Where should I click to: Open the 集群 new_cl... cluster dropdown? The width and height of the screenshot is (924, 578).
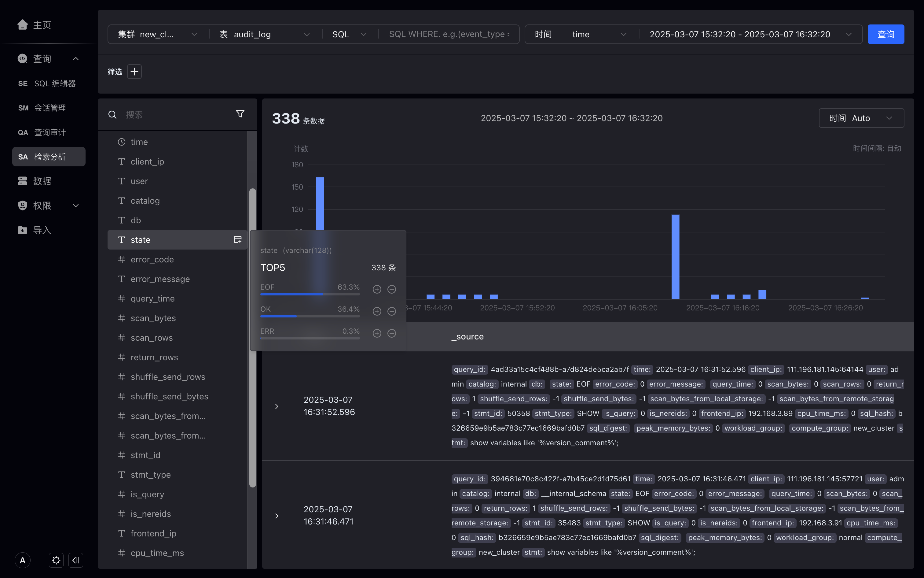click(x=158, y=34)
